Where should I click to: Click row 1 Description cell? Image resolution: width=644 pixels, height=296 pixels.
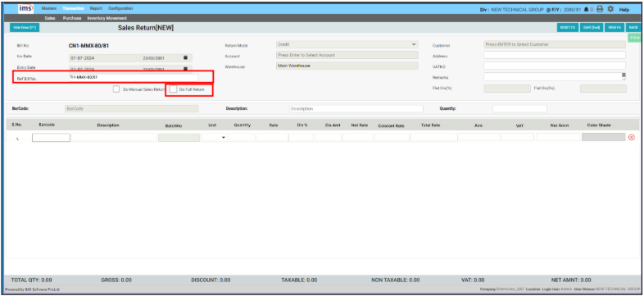(x=114, y=138)
